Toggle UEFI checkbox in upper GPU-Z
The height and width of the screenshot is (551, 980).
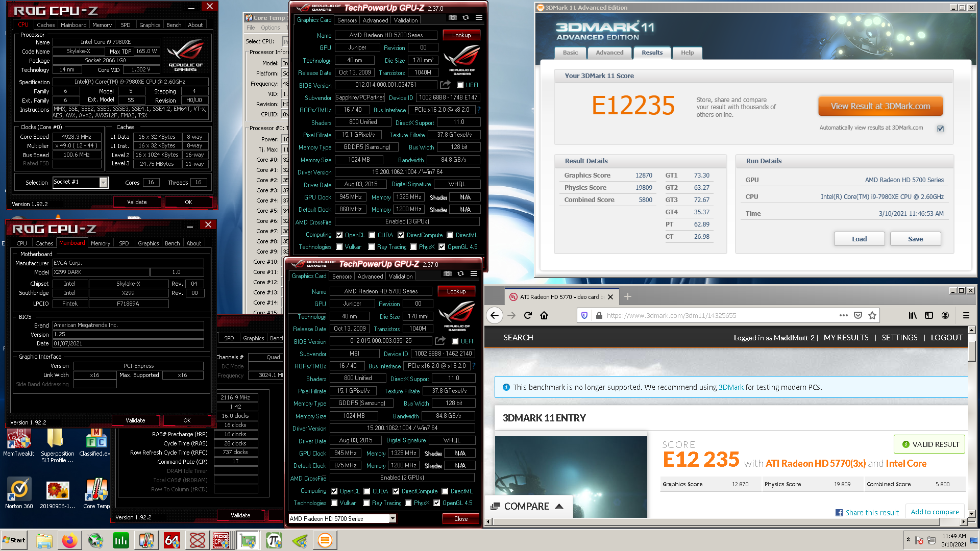click(460, 85)
